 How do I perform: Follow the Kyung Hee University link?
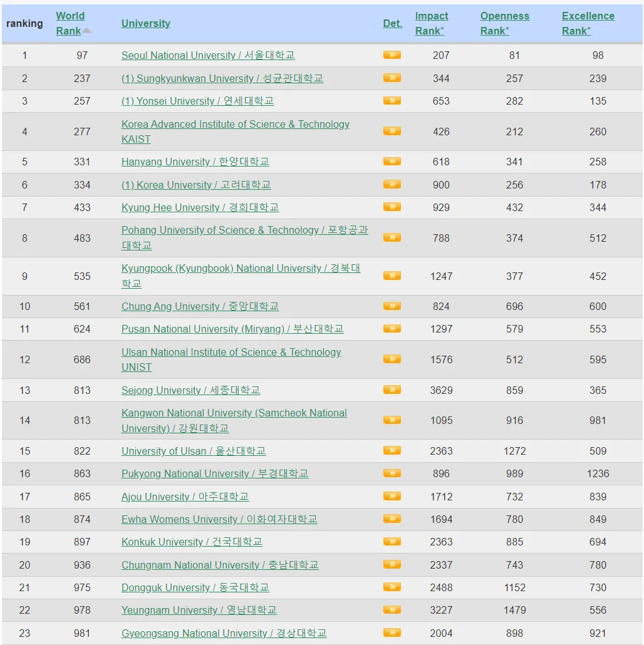(x=200, y=207)
